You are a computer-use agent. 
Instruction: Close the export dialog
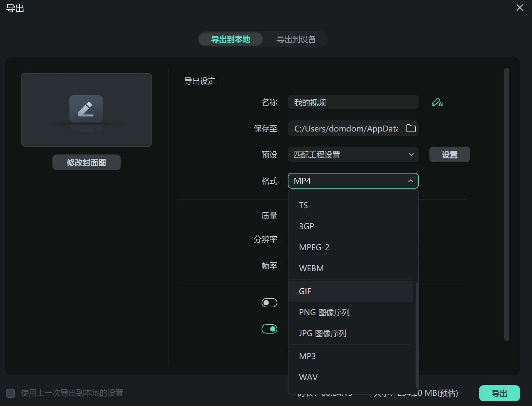pos(520,8)
